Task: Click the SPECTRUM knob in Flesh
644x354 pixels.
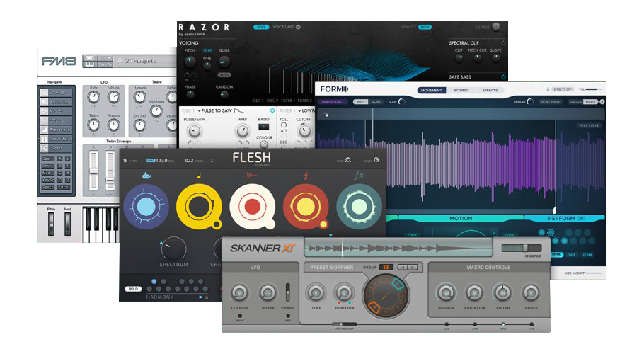Action: coord(173,249)
